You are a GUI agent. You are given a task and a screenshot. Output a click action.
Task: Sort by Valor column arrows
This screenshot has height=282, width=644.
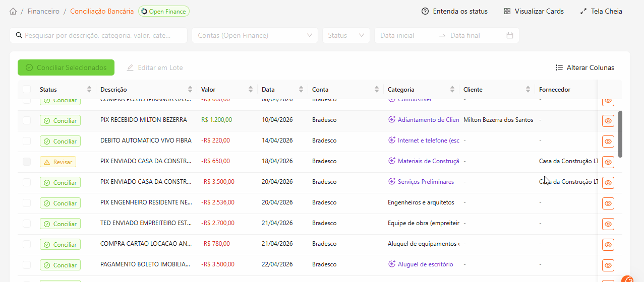(x=251, y=90)
